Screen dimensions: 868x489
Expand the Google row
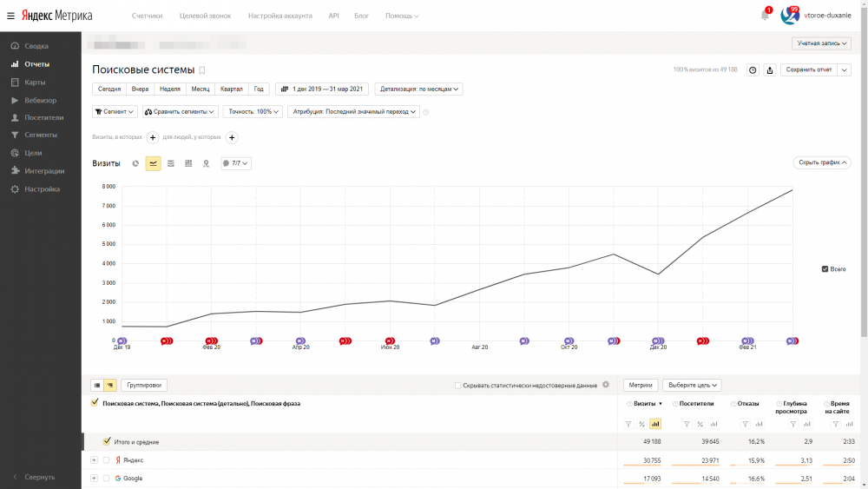(94, 479)
